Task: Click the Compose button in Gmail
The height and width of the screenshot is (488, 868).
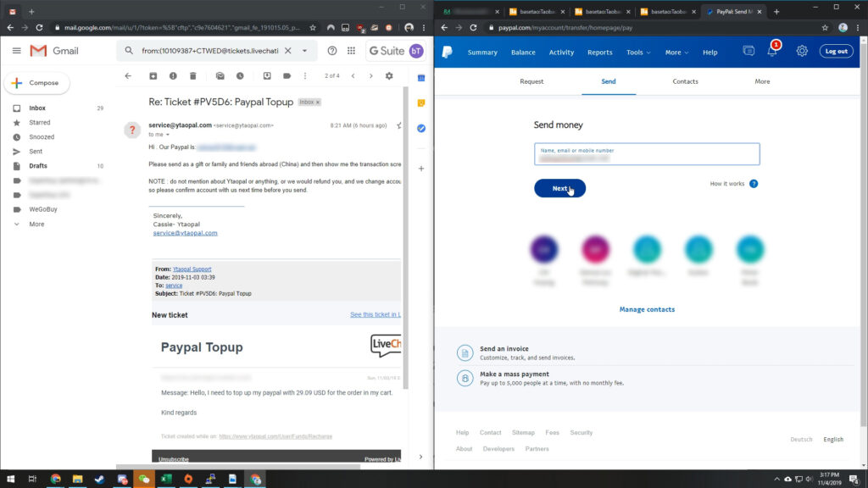Action: (x=36, y=83)
